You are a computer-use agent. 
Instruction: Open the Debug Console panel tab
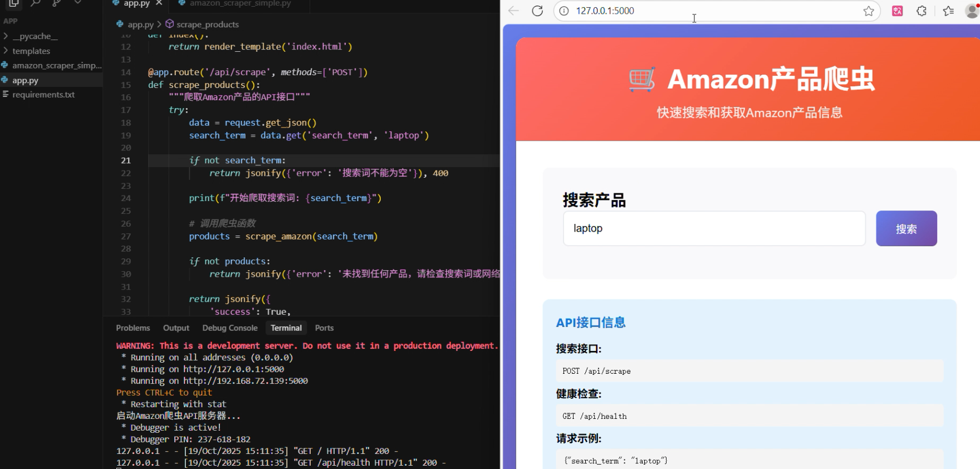point(230,328)
